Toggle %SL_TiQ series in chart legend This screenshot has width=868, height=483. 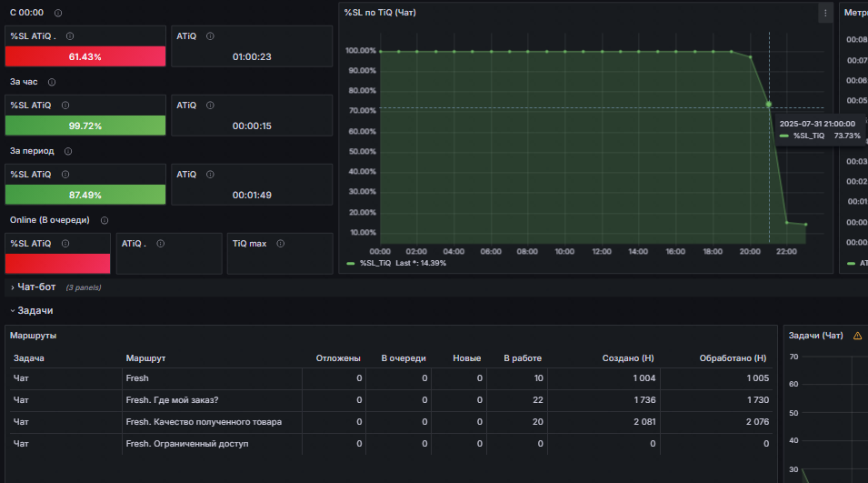[x=374, y=263]
